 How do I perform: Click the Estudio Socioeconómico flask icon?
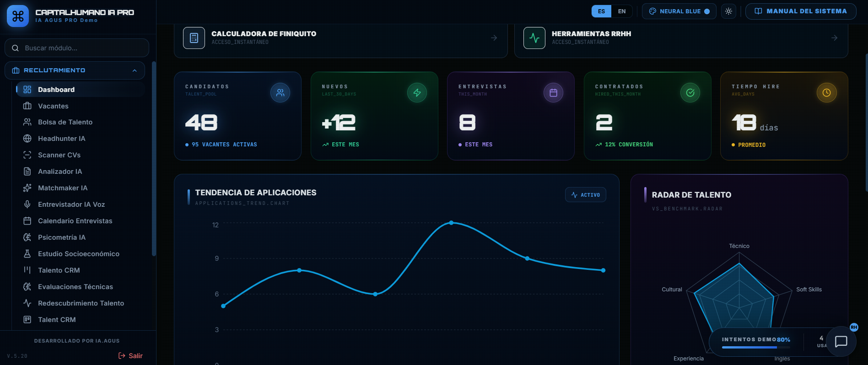27,254
